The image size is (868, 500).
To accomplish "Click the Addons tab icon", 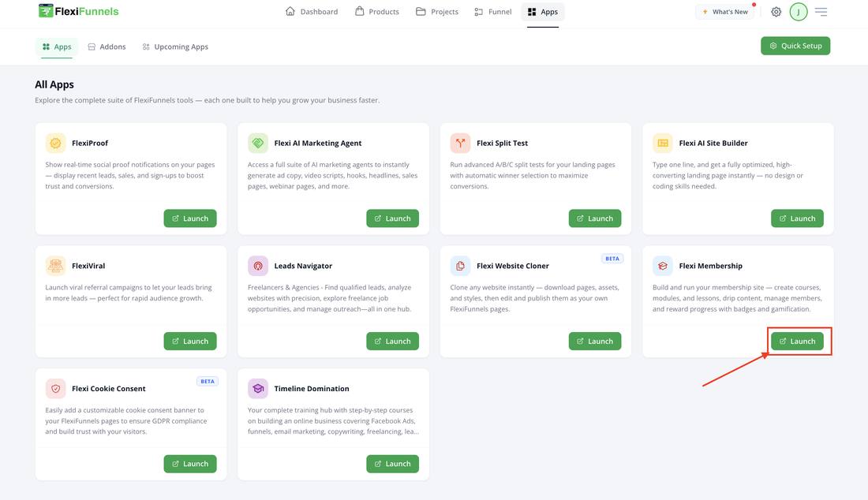I will (x=92, y=47).
